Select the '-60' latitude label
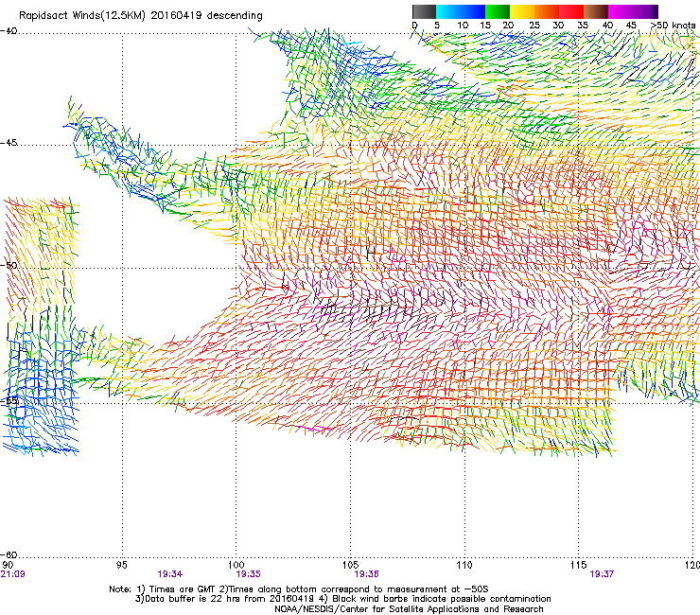 pos(9,554)
